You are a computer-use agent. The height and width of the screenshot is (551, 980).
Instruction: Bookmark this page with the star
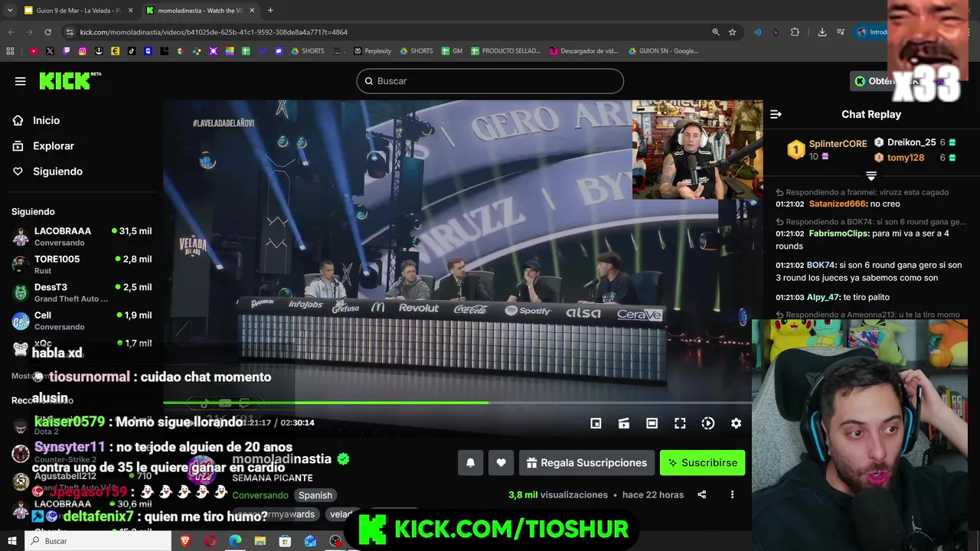733,32
